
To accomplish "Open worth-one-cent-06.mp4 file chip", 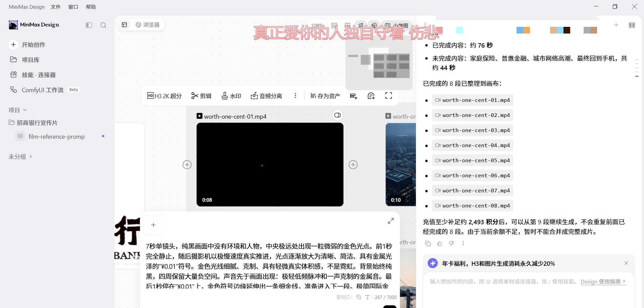I will pos(473,176).
